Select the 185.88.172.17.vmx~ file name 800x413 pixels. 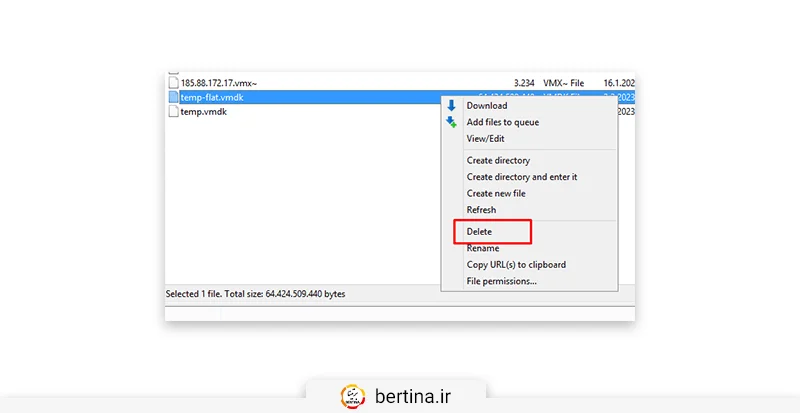(x=219, y=83)
